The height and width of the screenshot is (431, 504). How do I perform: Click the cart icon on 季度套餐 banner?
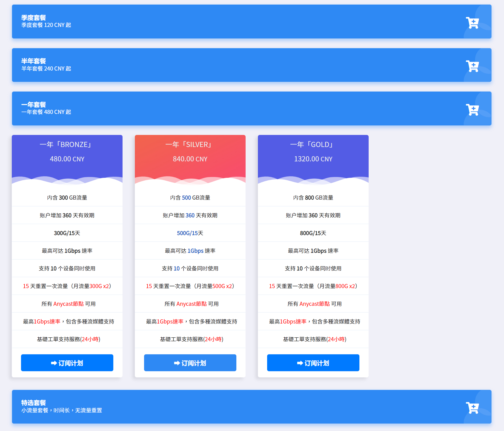click(x=472, y=23)
